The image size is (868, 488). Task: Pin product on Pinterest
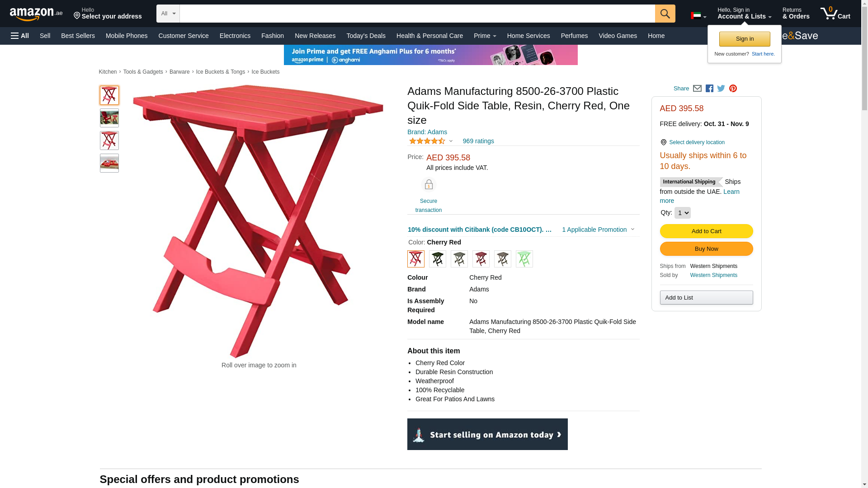(x=733, y=89)
